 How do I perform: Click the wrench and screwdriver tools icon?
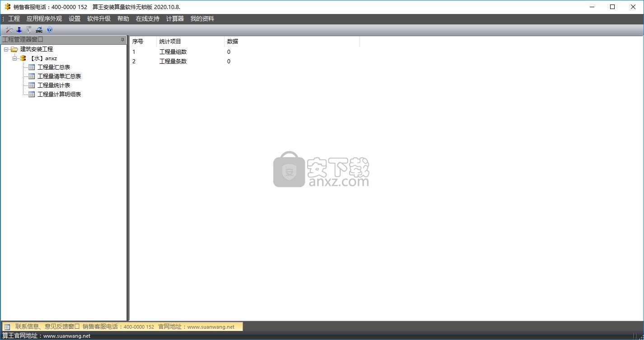[x=9, y=30]
